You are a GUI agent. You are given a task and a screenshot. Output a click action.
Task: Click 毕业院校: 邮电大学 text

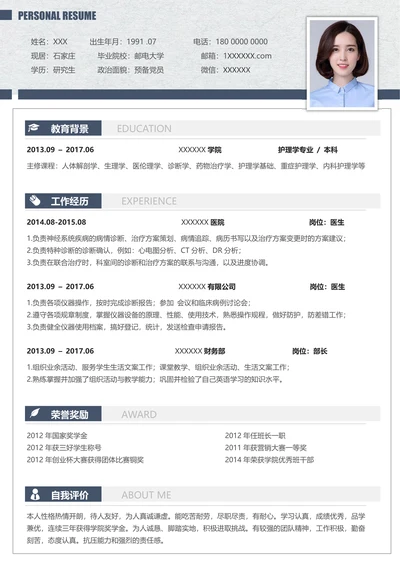(130, 56)
